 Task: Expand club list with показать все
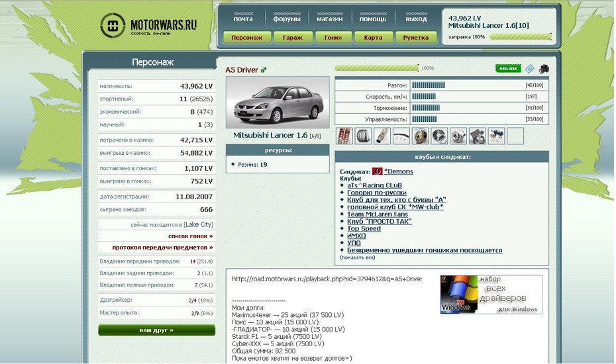point(358,257)
